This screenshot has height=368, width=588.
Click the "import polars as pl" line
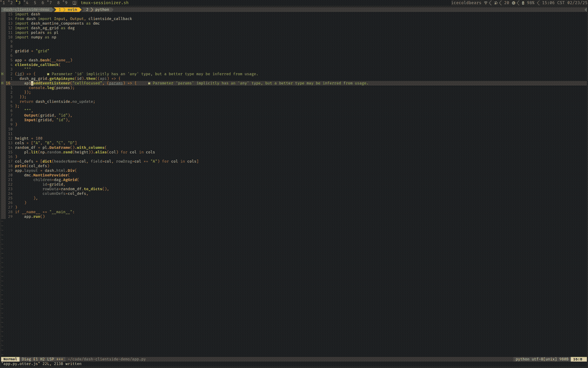[36, 32]
